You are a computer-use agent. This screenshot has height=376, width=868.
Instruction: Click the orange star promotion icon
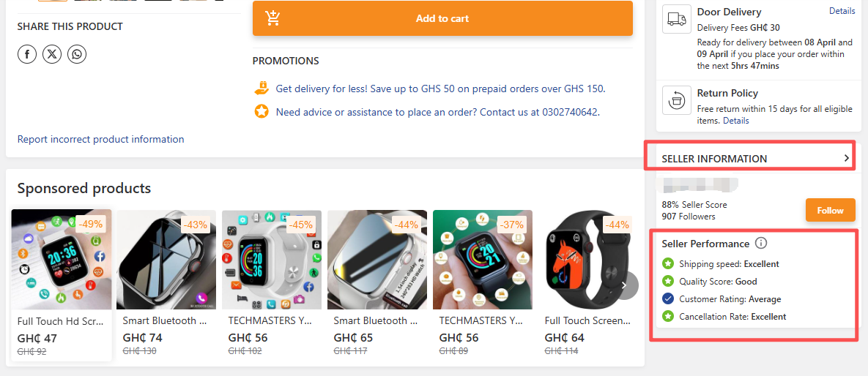point(261,112)
